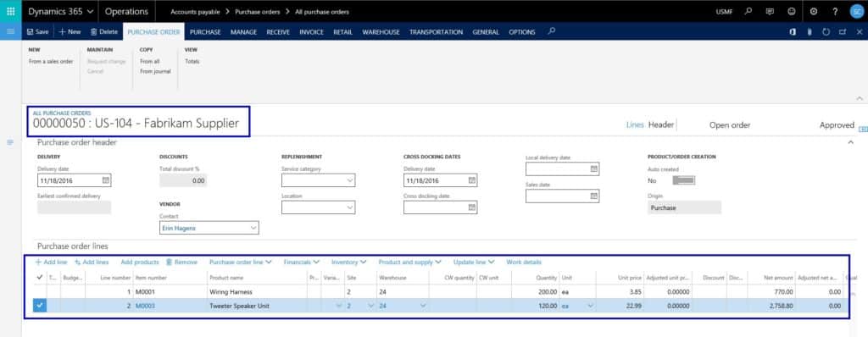This screenshot has width=868, height=337.
Task: Open form in new window icon
Action: tap(842, 32)
